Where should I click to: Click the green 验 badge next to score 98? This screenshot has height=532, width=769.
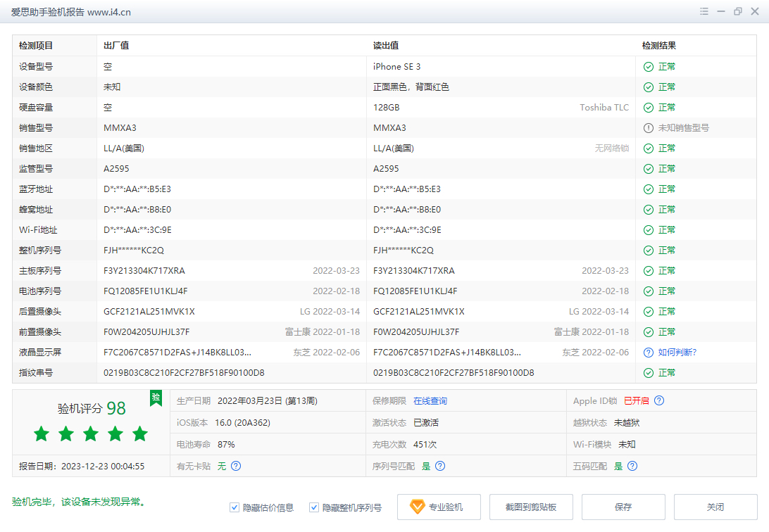point(155,398)
